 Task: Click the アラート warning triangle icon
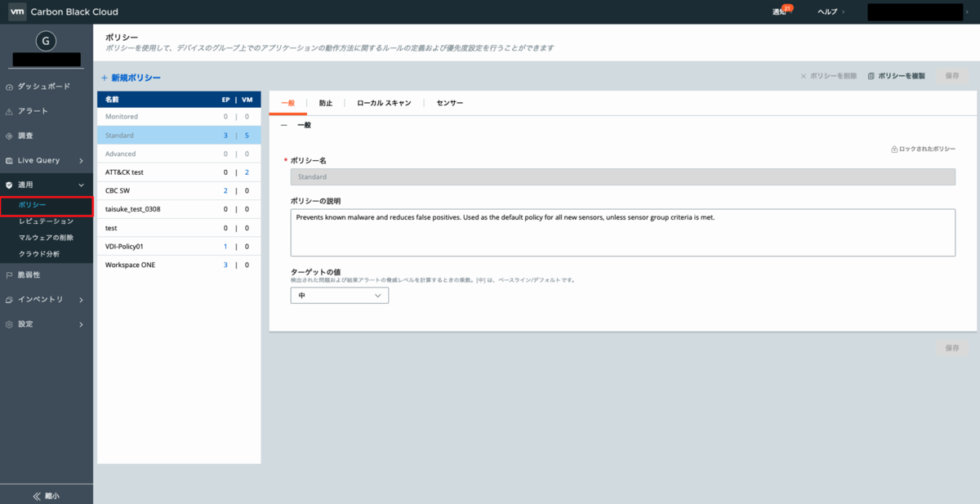[9, 111]
